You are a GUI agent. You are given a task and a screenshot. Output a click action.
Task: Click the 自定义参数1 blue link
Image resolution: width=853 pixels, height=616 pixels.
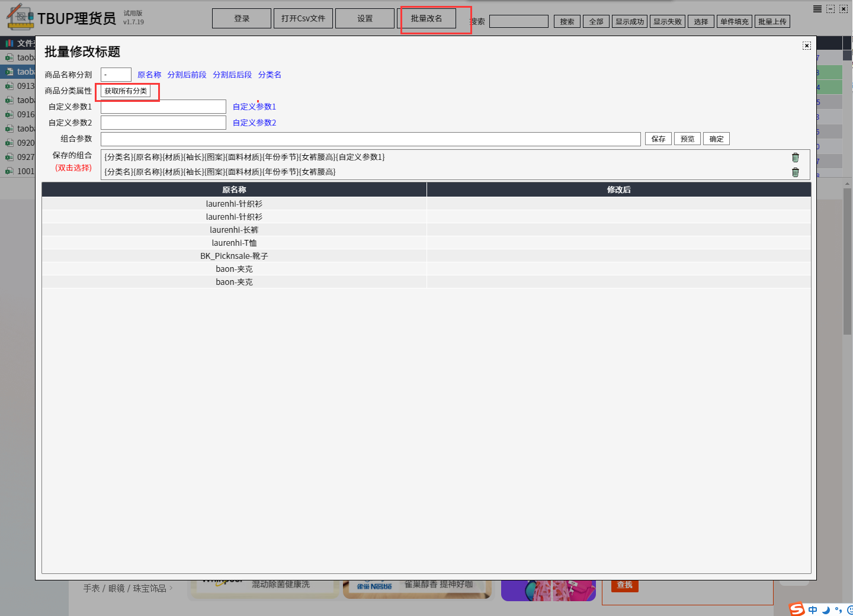(x=254, y=107)
